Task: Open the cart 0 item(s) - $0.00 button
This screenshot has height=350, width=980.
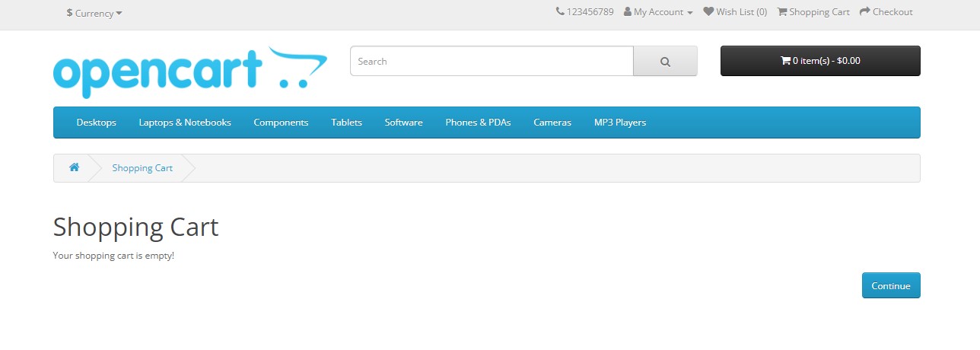Action: tap(820, 61)
